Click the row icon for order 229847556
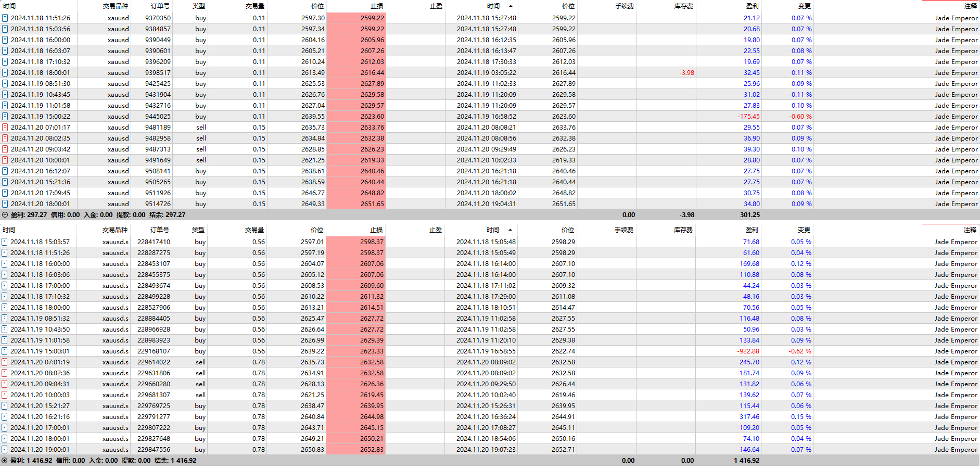This screenshot has width=980, height=469. tap(4, 450)
